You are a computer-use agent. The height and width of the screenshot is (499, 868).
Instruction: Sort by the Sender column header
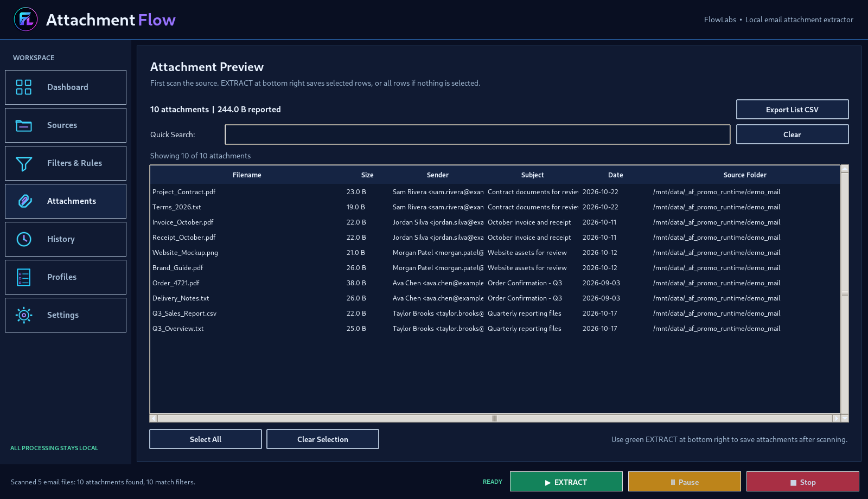(x=438, y=175)
